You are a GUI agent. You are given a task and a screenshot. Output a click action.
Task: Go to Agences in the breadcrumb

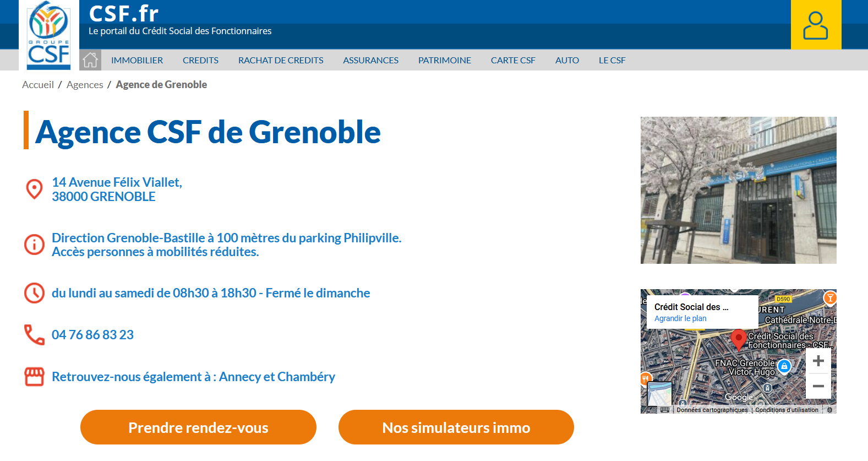coord(85,85)
